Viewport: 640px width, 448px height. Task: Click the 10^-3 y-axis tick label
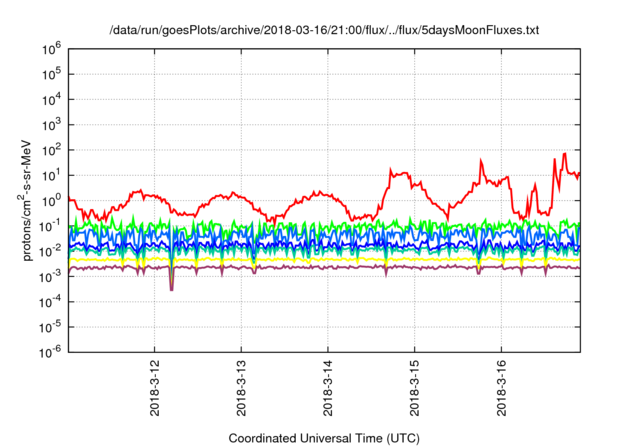tap(50, 277)
